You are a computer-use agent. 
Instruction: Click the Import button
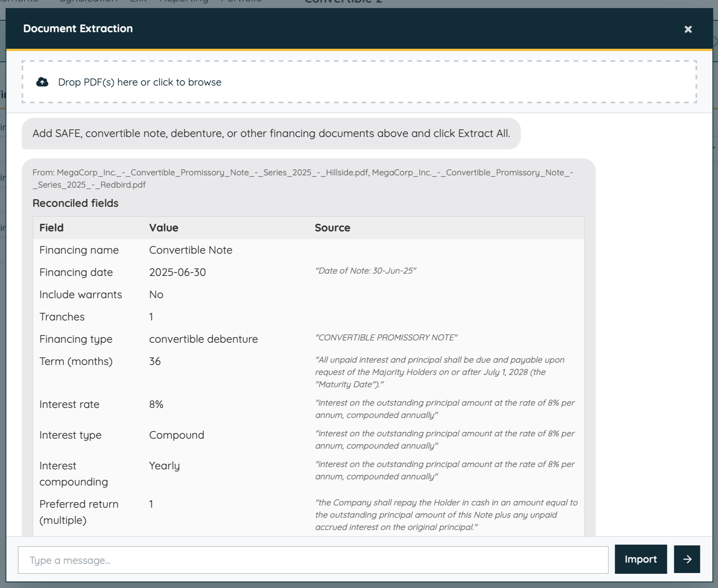click(x=640, y=559)
